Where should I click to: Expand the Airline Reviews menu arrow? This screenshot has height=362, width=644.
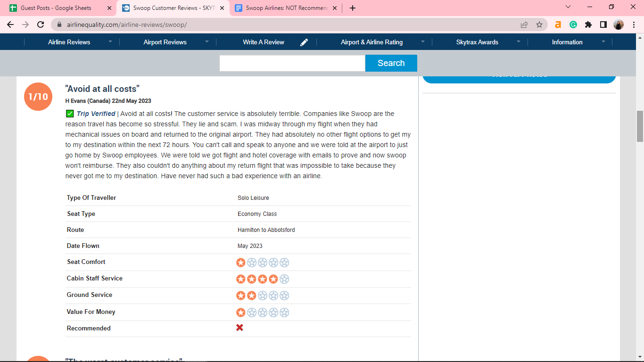[x=110, y=41]
